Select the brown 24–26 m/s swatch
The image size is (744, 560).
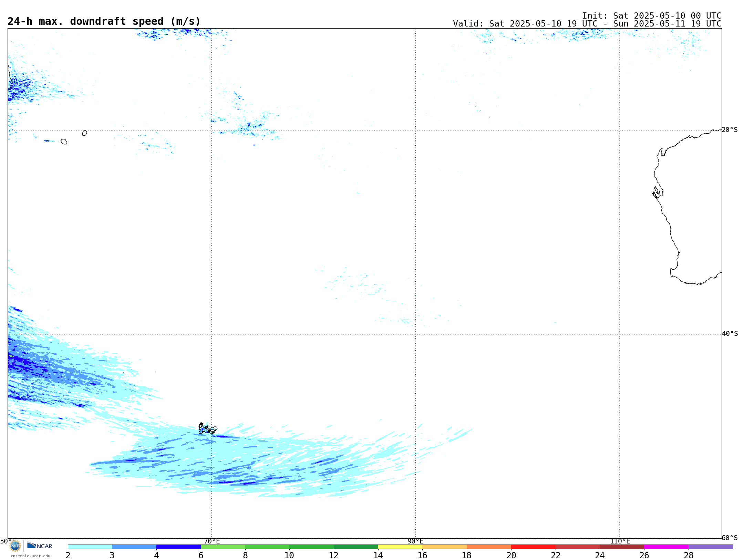(x=622, y=547)
